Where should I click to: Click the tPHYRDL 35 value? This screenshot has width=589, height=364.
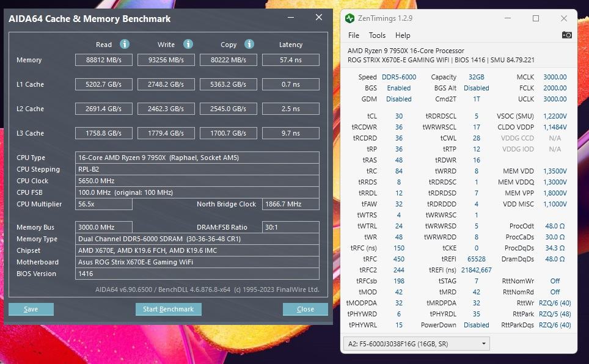tap(477, 314)
